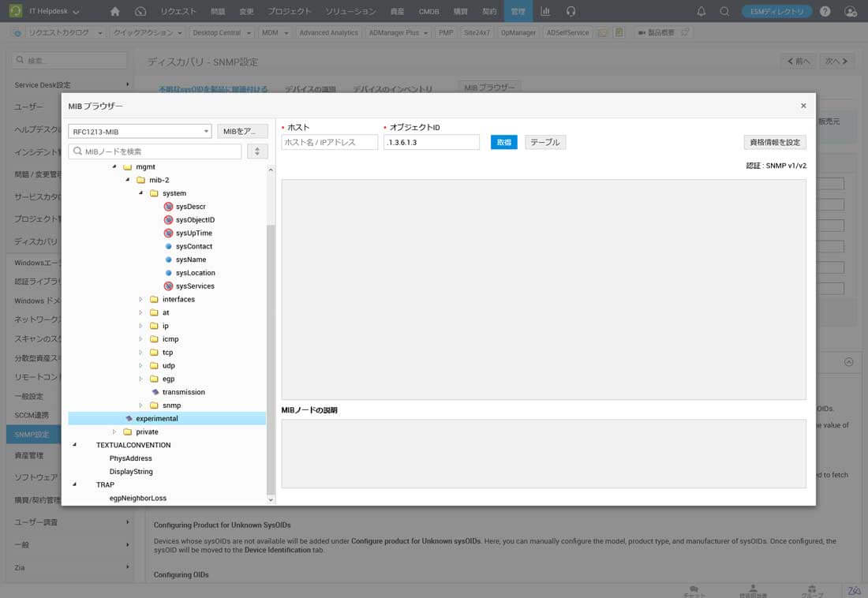Collapse the mgmt tree node

click(114, 166)
